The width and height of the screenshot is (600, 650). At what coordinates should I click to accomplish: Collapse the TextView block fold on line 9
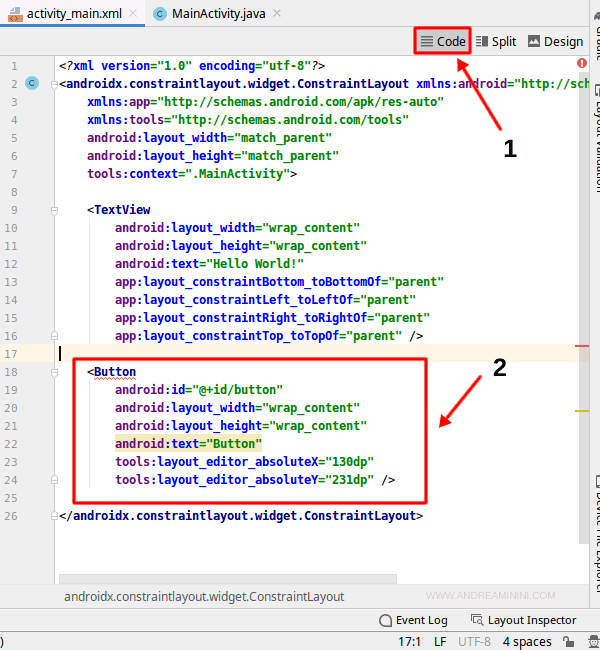point(54,211)
